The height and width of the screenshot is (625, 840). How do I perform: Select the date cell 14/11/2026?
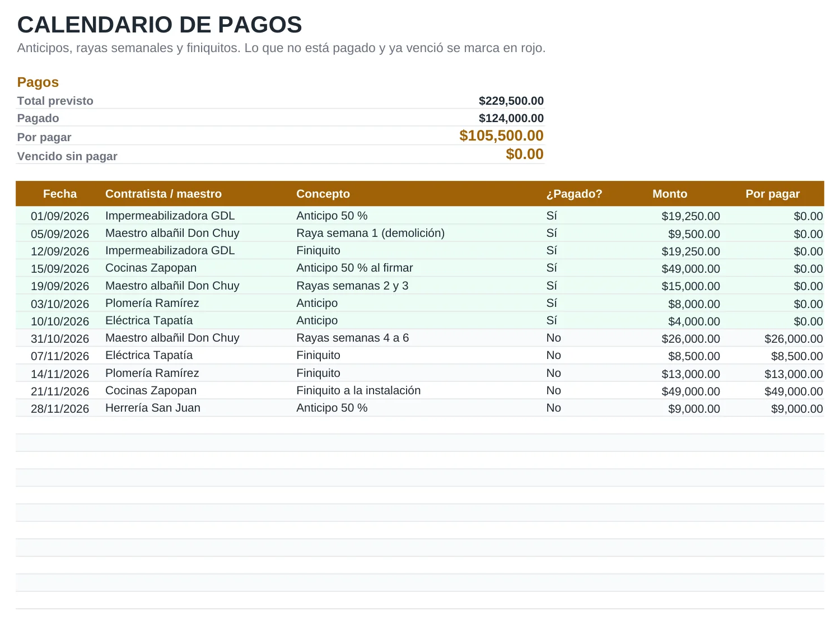pyautogui.click(x=60, y=374)
